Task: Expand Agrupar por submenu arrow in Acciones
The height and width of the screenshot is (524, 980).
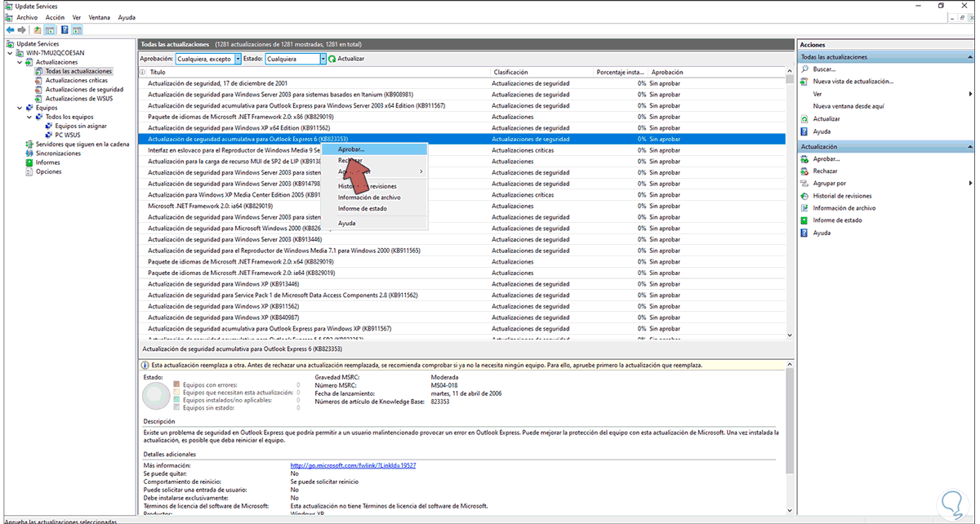Action: point(969,184)
